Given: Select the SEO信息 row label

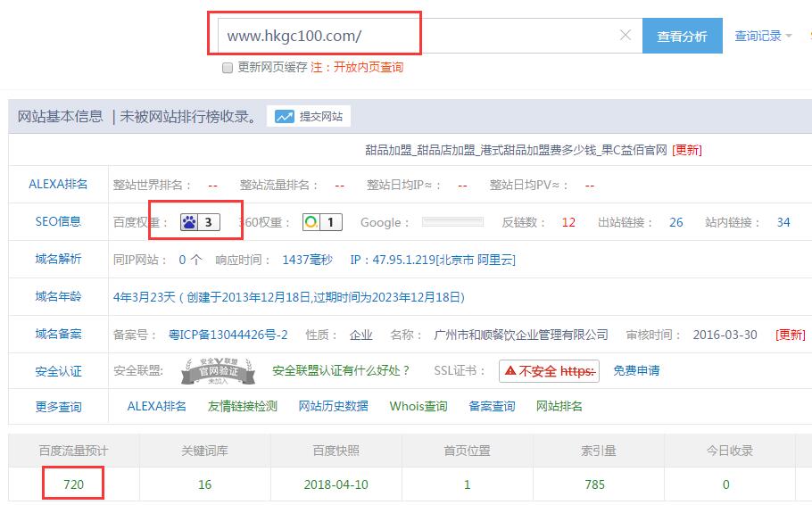Looking at the screenshot, I should click(58, 221).
